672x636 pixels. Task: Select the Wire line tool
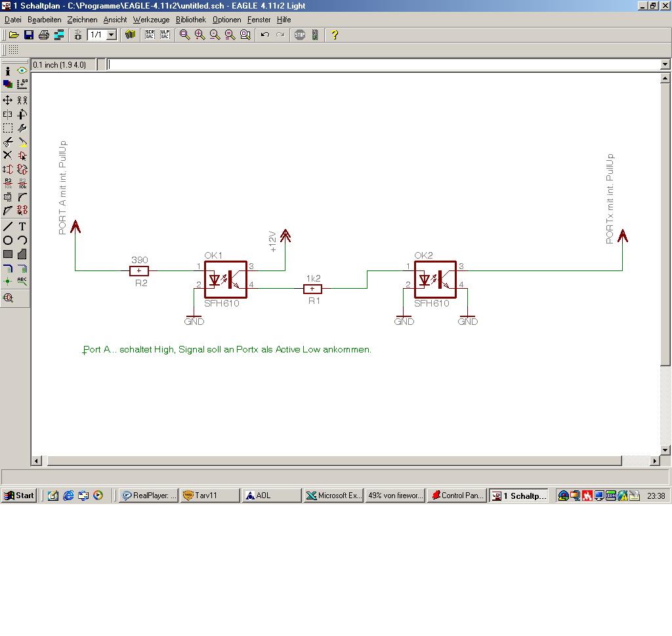(x=8, y=226)
